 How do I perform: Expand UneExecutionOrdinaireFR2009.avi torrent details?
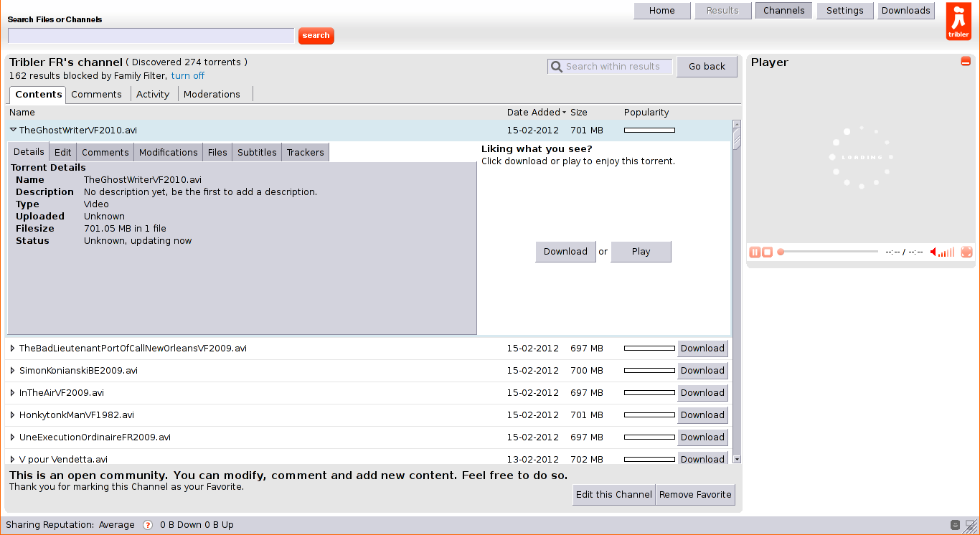pyautogui.click(x=13, y=437)
